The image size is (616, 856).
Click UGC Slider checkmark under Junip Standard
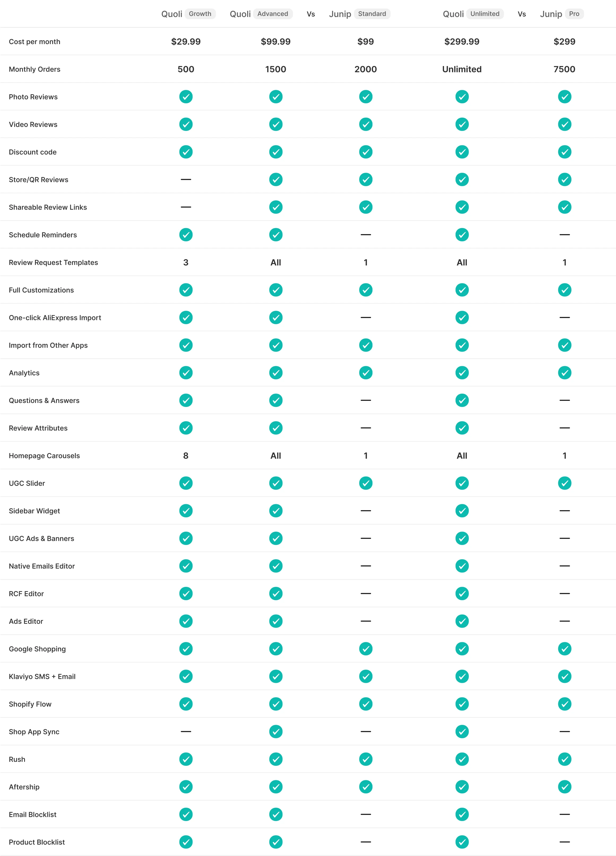coord(365,483)
